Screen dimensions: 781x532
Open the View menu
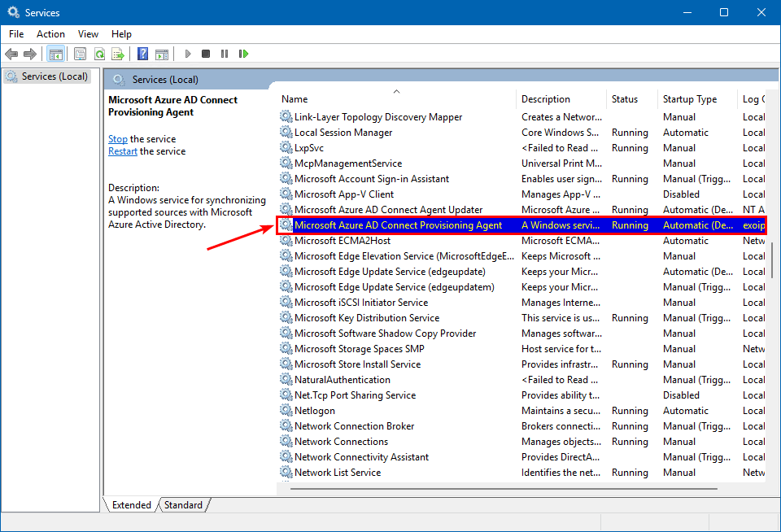[x=88, y=34]
